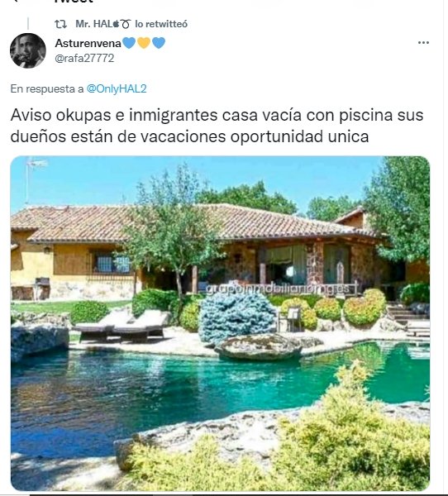Click the Tweet header title at top
The image size is (448, 496).
tap(74, 2)
